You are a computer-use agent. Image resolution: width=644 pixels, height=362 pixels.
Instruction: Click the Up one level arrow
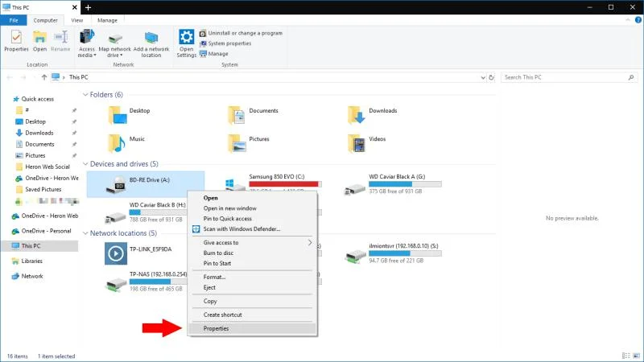tap(44, 77)
